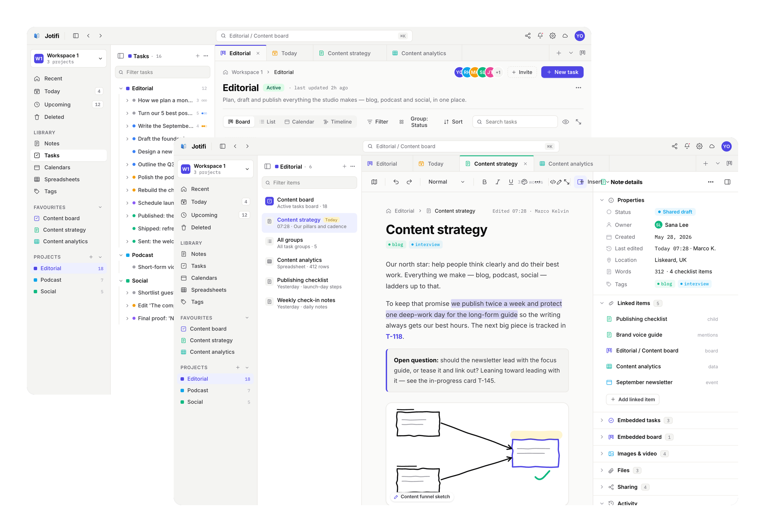Toggle Underline formatting in note toolbar

tap(511, 182)
